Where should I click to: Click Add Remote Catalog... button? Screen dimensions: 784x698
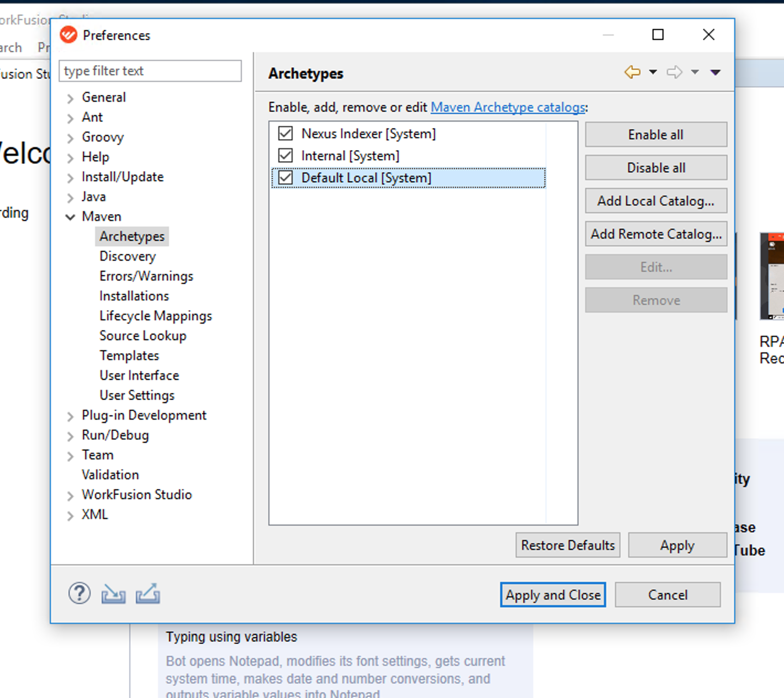[x=656, y=234]
